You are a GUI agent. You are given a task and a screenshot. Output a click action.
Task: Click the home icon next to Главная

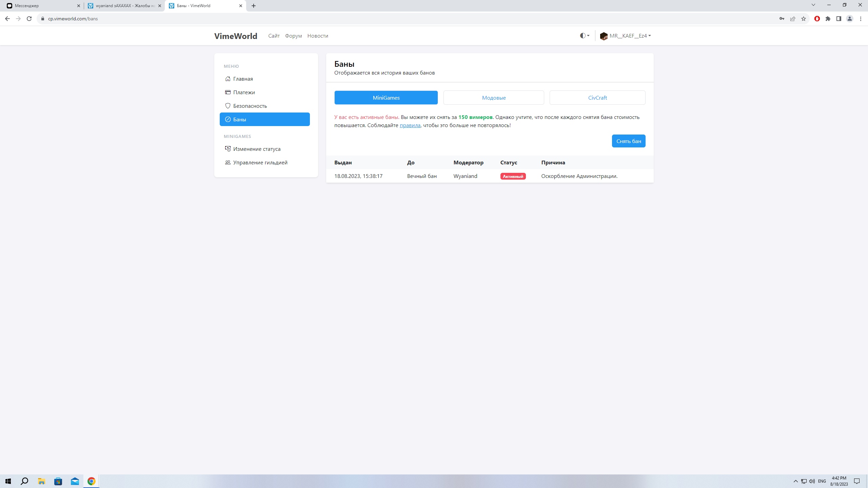click(228, 79)
